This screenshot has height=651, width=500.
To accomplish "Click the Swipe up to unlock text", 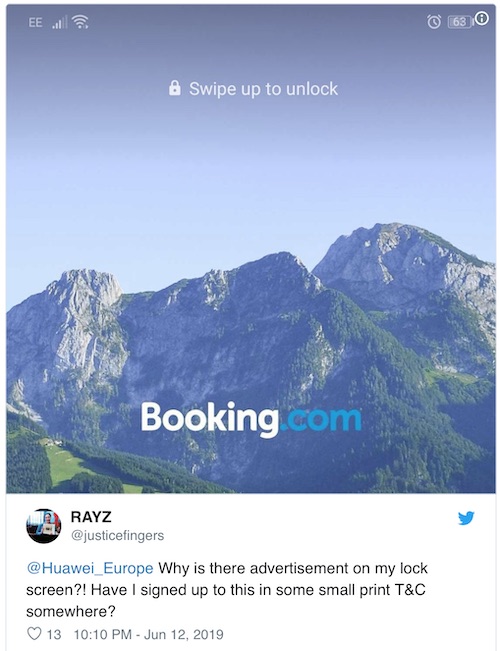I will [263, 89].
